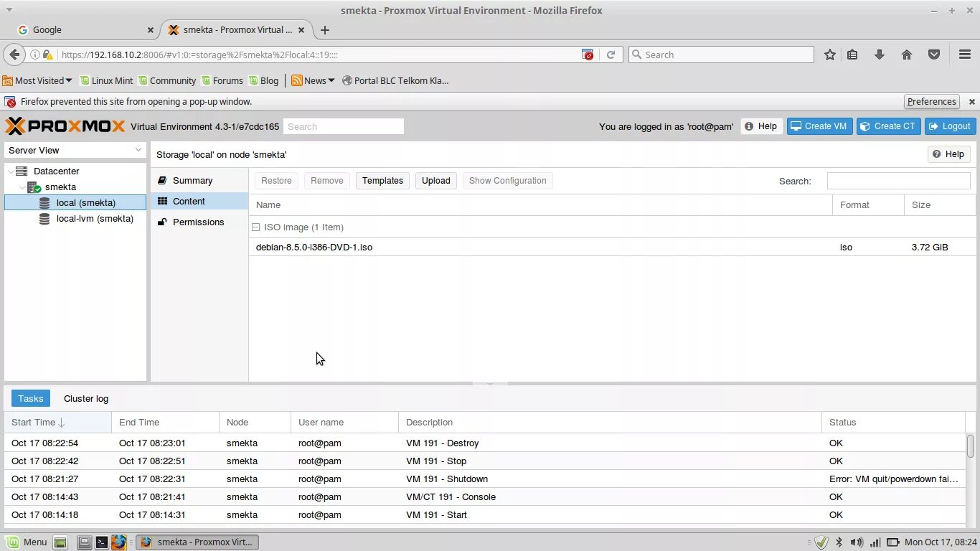Open the Downloads arrow icon
Screen dimensions: 980x551
tap(880, 55)
